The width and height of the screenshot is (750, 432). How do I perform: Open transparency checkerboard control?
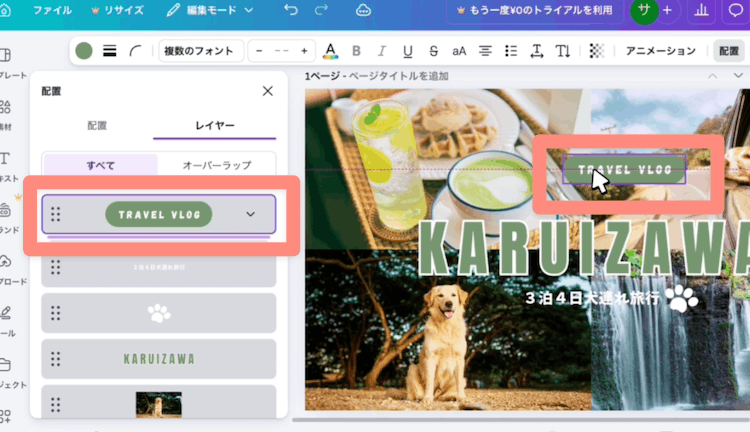(596, 51)
